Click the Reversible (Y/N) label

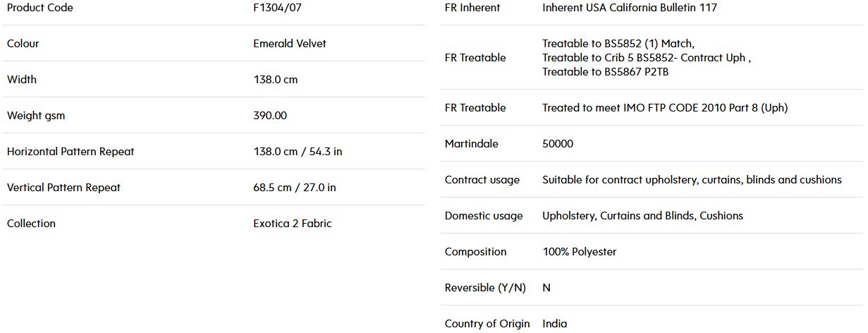tap(485, 288)
